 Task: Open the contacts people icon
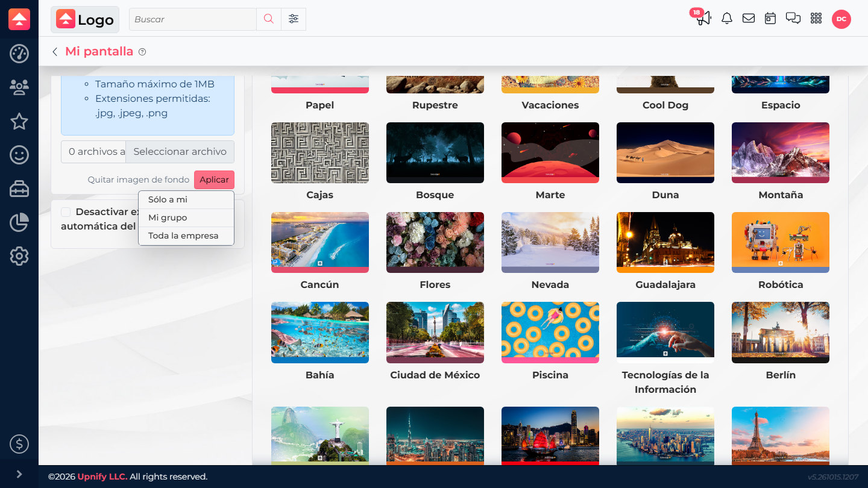coord(19,88)
